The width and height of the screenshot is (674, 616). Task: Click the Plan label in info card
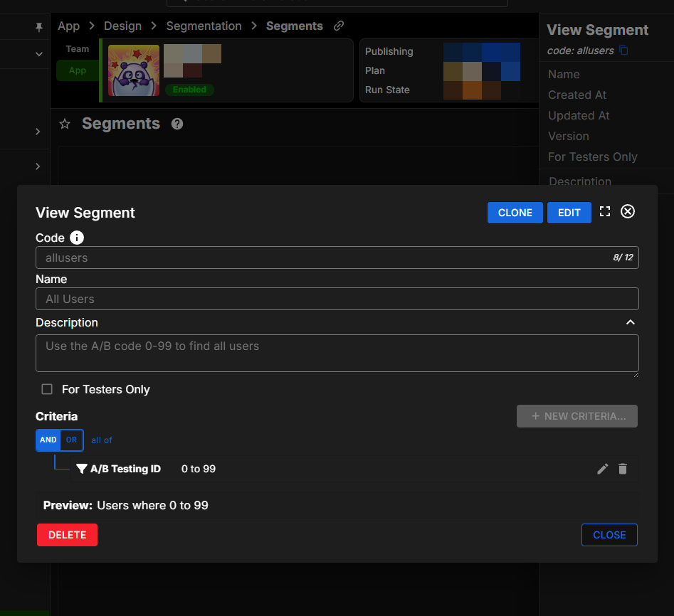point(375,70)
